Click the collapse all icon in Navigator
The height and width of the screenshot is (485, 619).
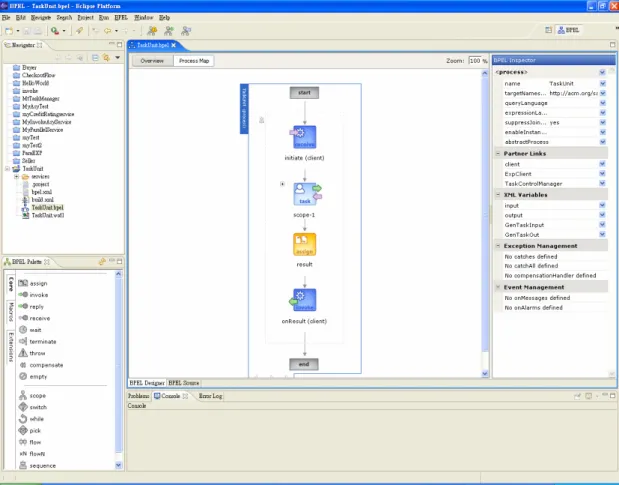point(95,58)
